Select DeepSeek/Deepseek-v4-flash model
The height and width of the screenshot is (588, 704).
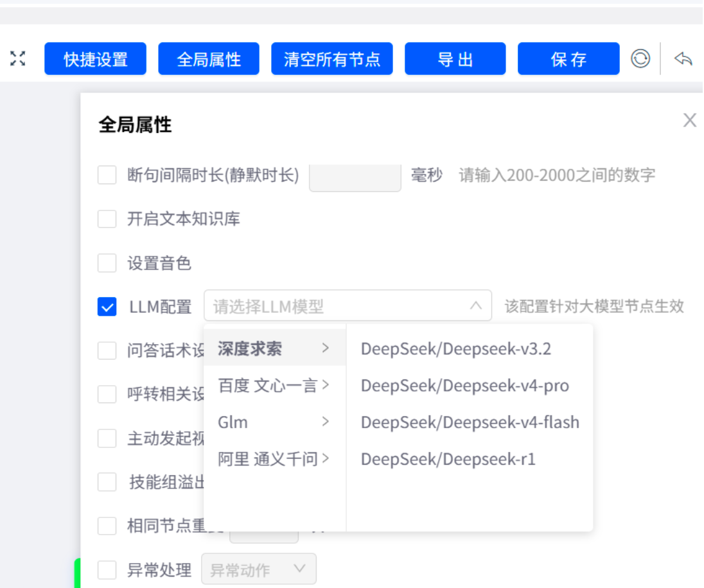[x=470, y=422]
